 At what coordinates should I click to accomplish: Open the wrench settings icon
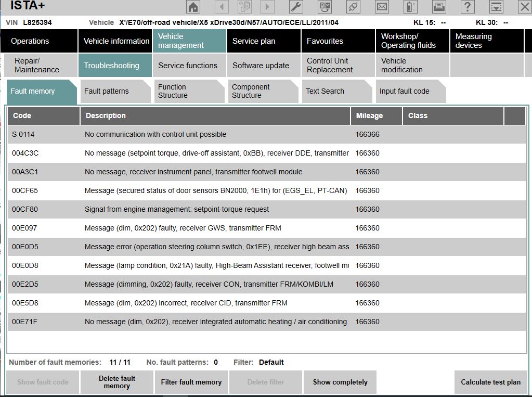pyautogui.click(x=295, y=7)
